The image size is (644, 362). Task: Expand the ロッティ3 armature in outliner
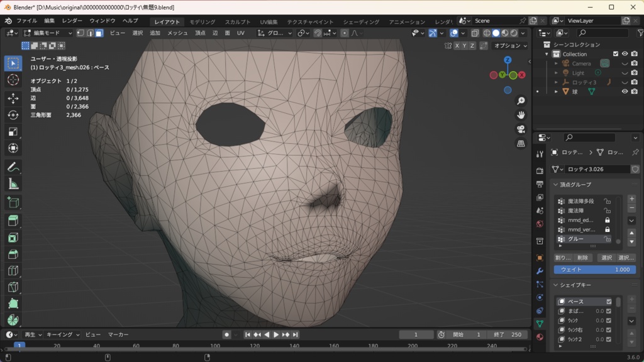pos(556,82)
